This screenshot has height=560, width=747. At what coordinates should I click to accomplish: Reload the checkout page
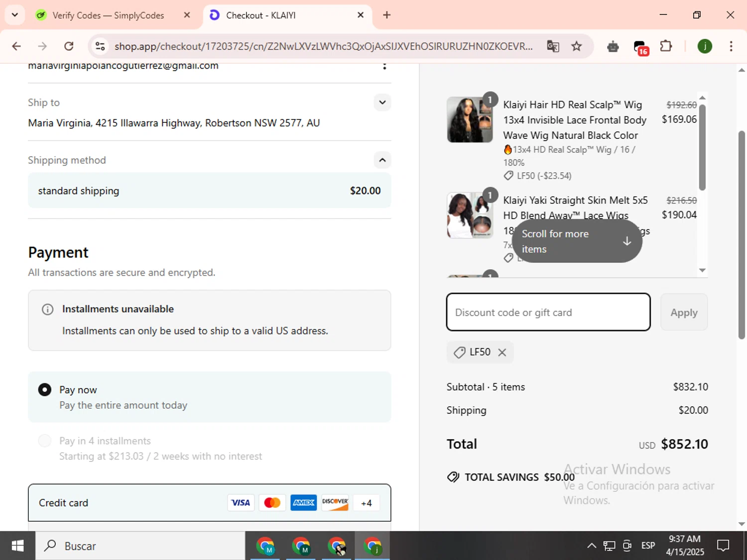click(69, 46)
